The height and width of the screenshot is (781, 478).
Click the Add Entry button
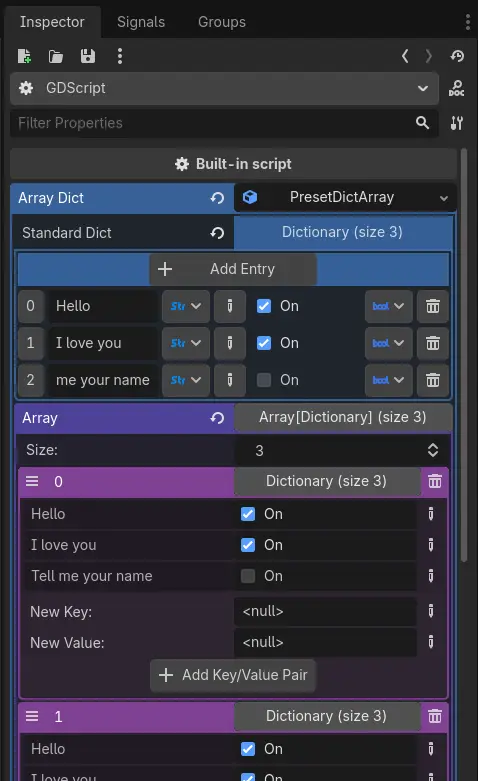(x=233, y=269)
